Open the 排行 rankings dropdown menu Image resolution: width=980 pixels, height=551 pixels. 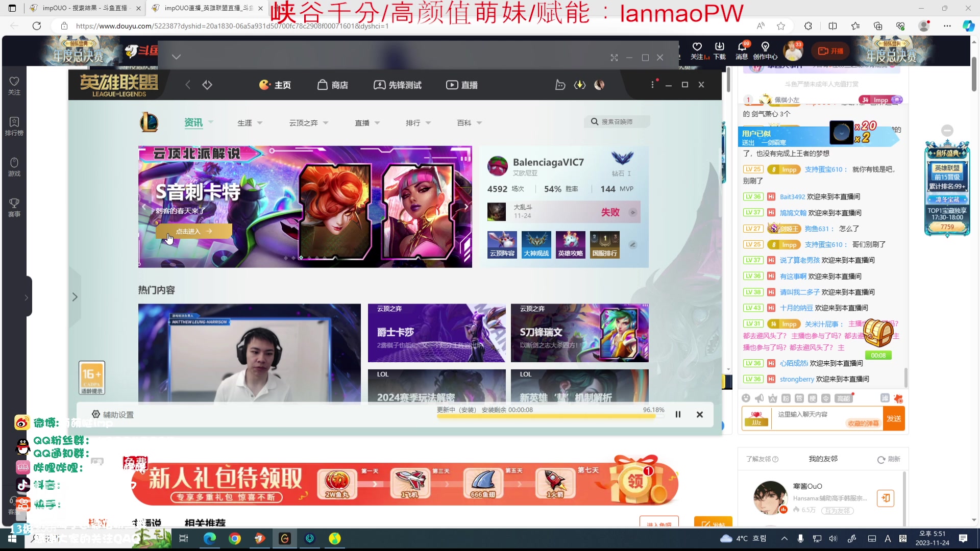coord(418,122)
